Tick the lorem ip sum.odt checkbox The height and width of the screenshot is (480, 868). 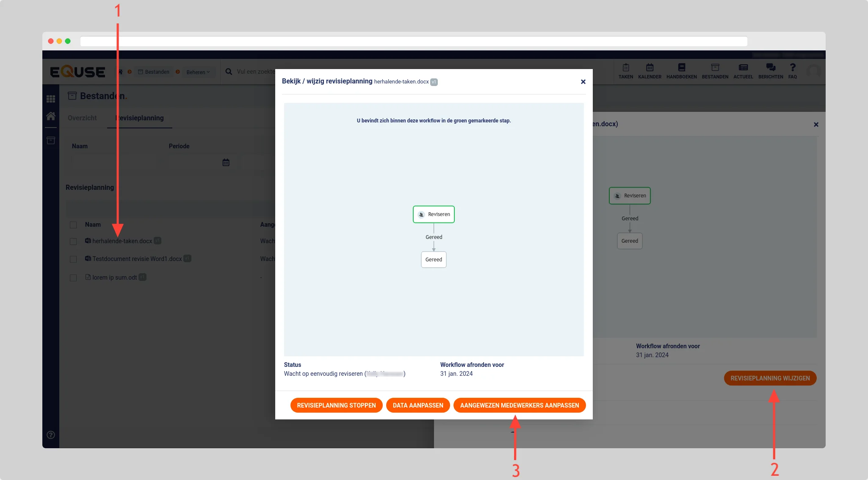[73, 278]
